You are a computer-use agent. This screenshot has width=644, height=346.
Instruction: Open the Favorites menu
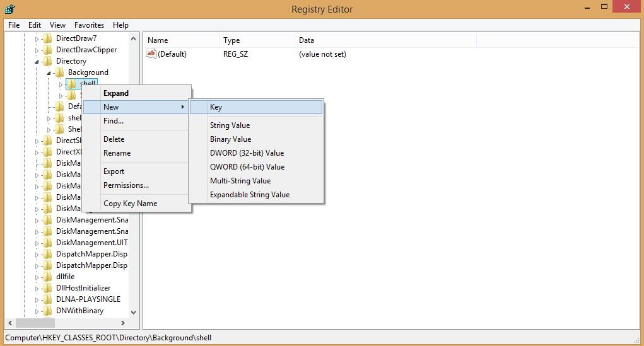click(x=89, y=25)
